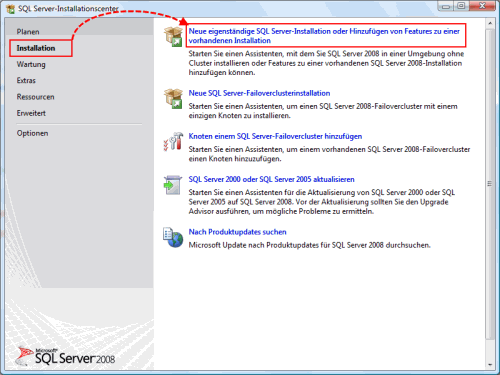Click the vertical scrollbar thumb
This screenshot has height=375, width=500.
coord(490,184)
